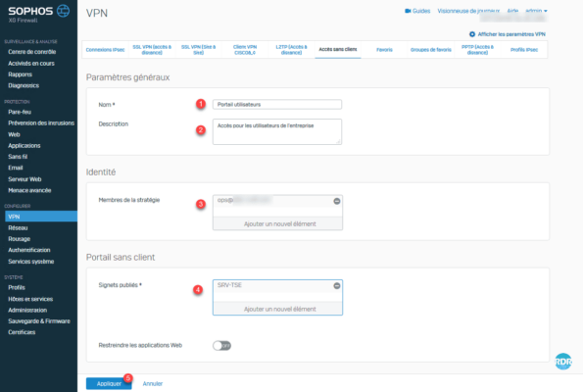Open the Aide link

tap(512, 11)
